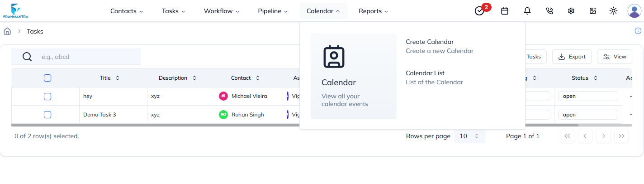This screenshot has height=184, width=644.
Task: Click the calendar icon in top bar
Action: [x=505, y=11]
